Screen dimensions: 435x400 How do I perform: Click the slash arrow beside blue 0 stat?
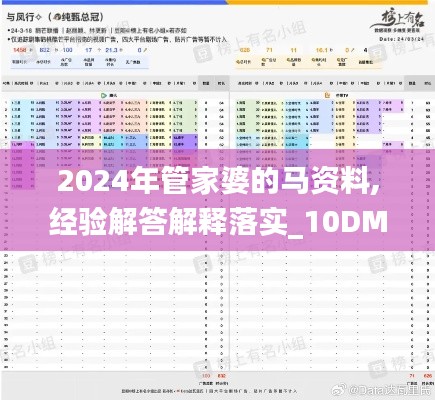145,50
